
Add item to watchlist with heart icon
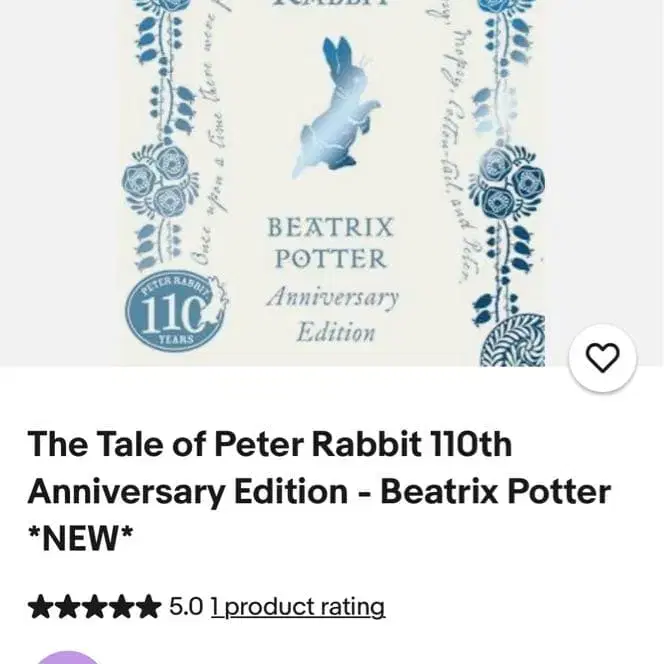[602, 358]
